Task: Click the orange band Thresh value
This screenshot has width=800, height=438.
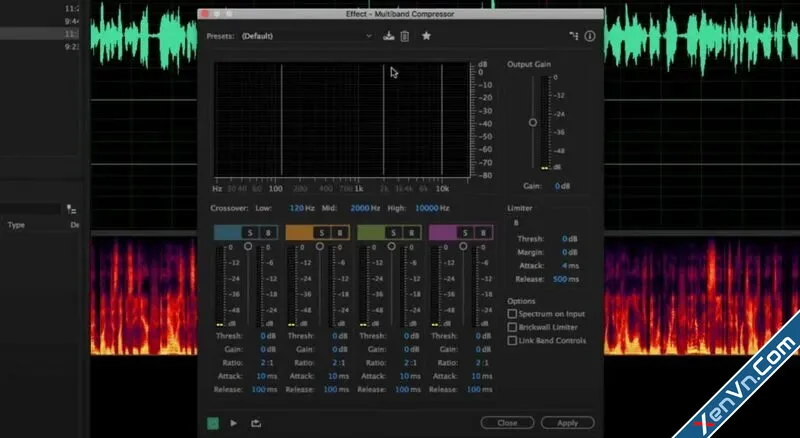Action: tap(340, 336)
